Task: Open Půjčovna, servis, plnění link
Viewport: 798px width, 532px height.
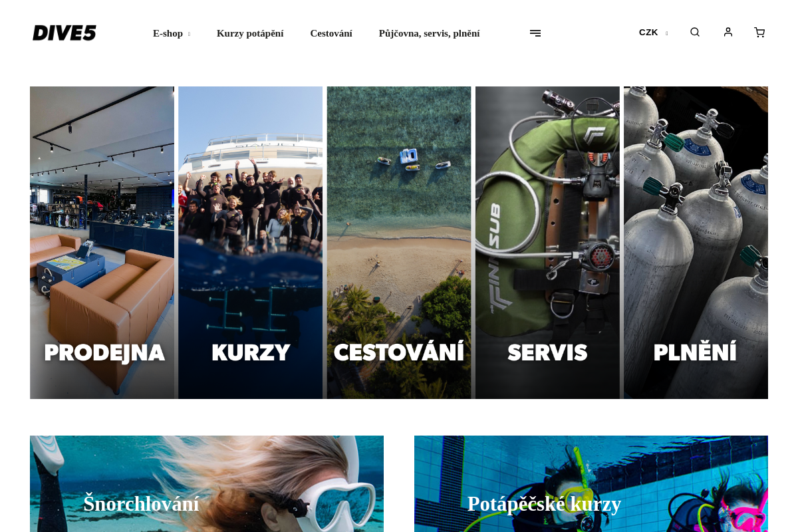Action: coord(429,33)
